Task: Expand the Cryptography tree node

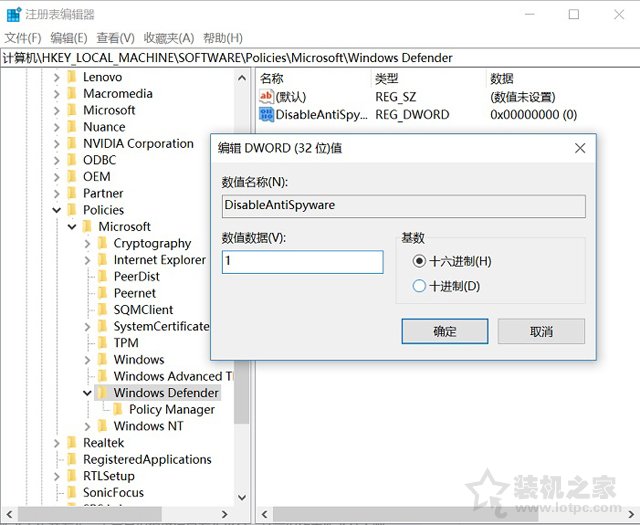Action: (87, 243)
